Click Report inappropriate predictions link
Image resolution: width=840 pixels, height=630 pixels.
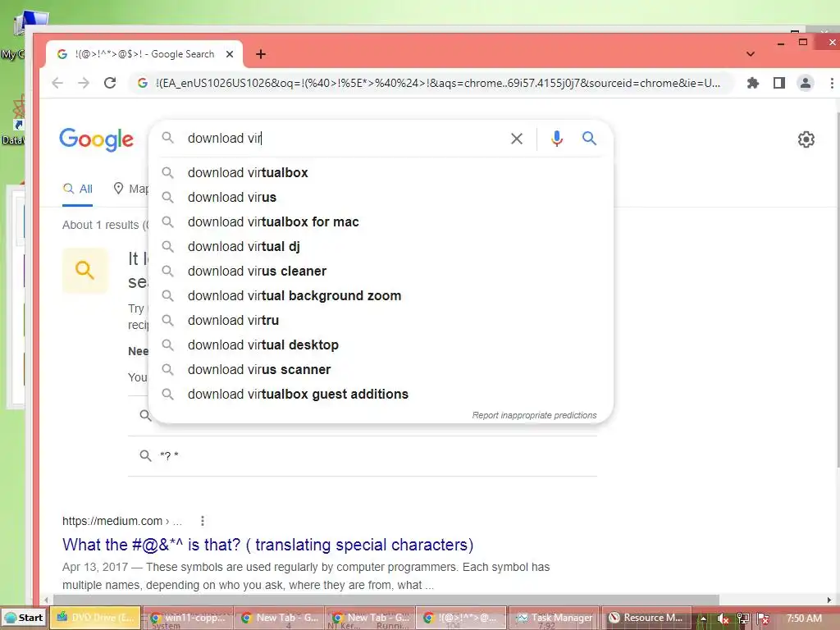(x=534, y=415)
